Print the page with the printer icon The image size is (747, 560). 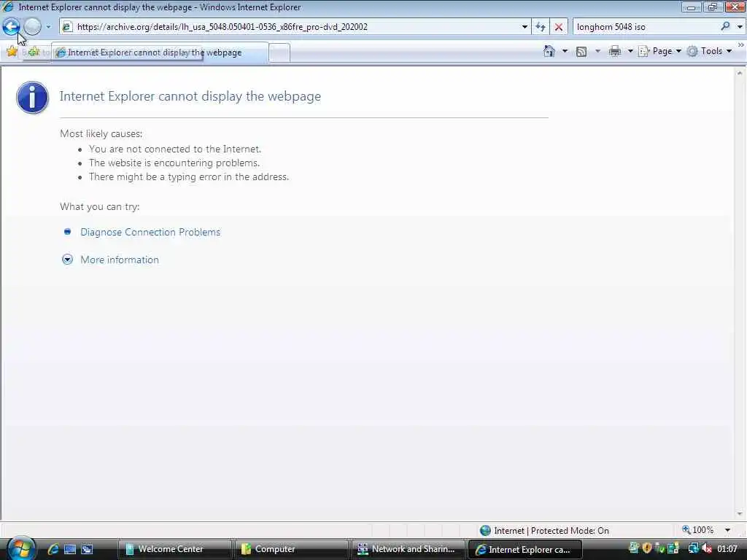[615, 51]
